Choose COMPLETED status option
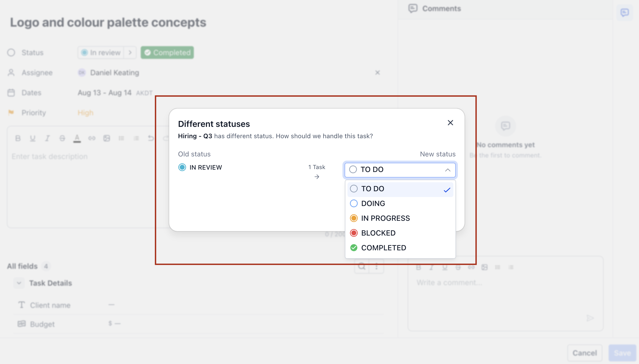Viewport: 639px width, 364px height. pos(400,248)
